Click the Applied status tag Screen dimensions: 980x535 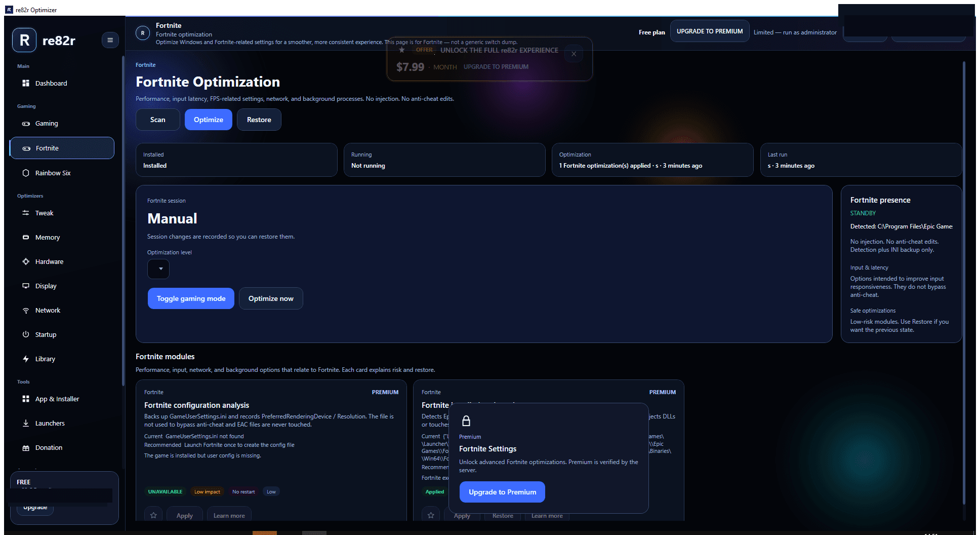coord(435,491)
